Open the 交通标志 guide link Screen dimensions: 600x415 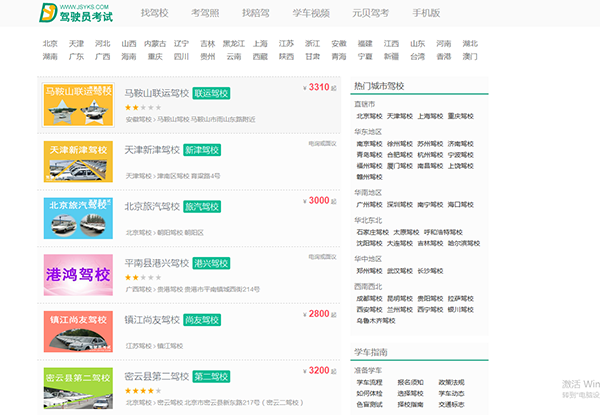coord(451,405)
